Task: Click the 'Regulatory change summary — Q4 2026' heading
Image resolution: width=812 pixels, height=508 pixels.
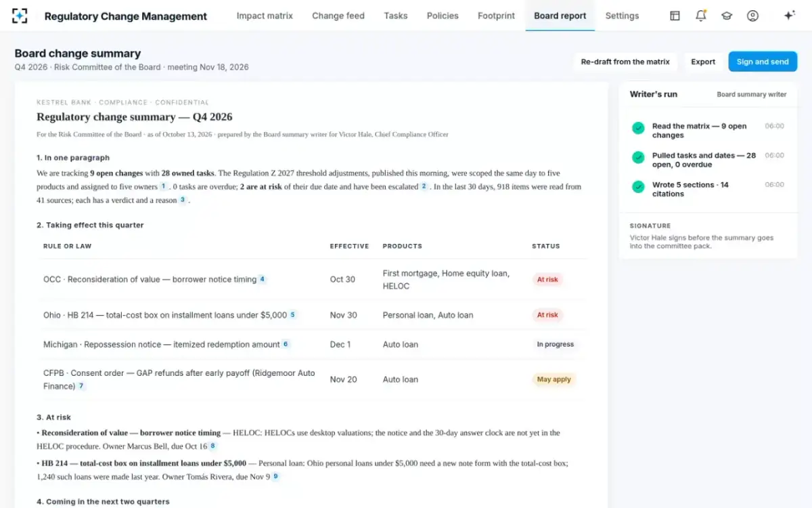Action: [135, 117]
